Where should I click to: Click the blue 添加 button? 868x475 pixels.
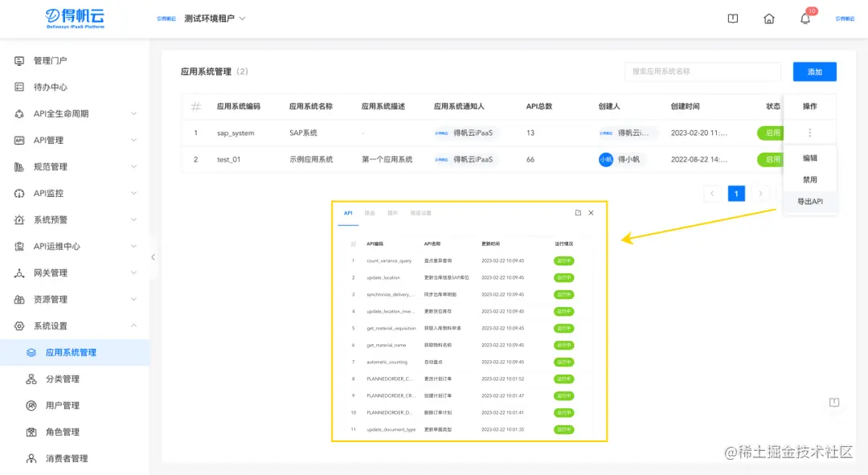(x=814, y=72)
